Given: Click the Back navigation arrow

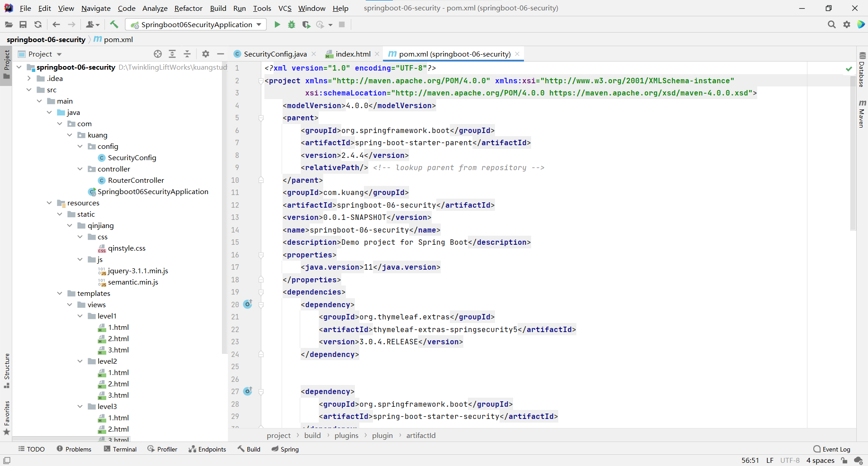Looking at the screenshot, I should (x=57, y=25).
